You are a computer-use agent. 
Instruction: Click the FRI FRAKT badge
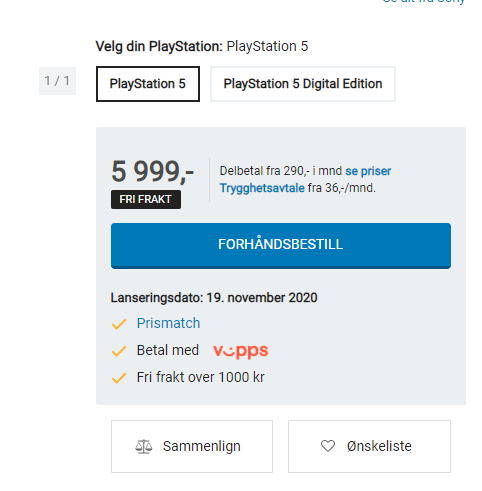146,199
